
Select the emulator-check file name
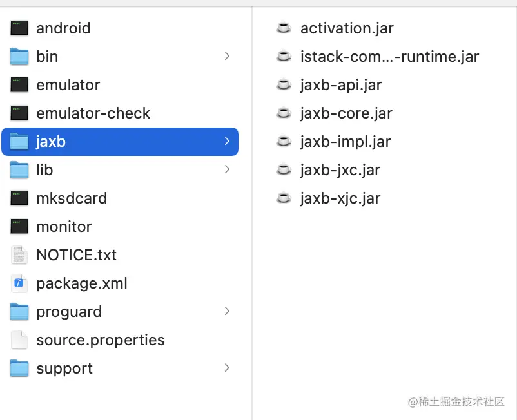(x=93, y=113)
